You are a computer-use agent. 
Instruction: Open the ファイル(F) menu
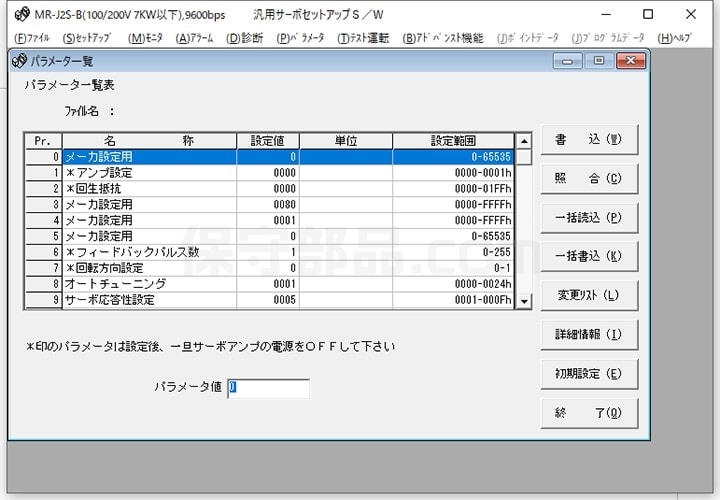32,38
